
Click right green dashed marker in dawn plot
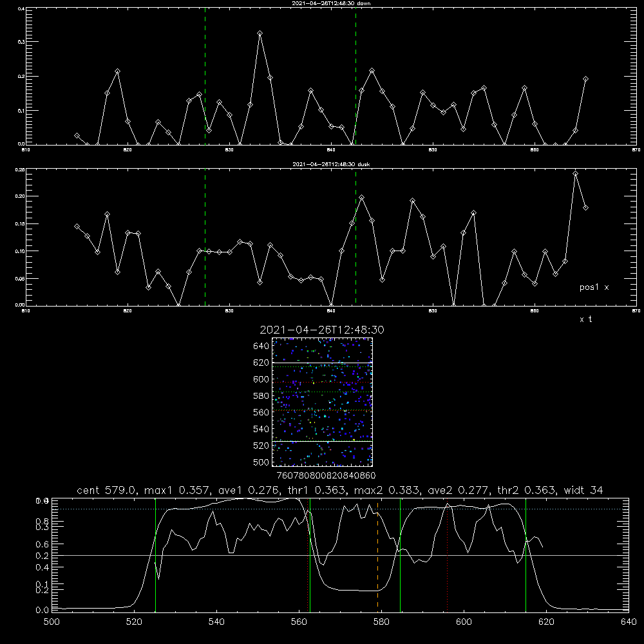point(355,76)
